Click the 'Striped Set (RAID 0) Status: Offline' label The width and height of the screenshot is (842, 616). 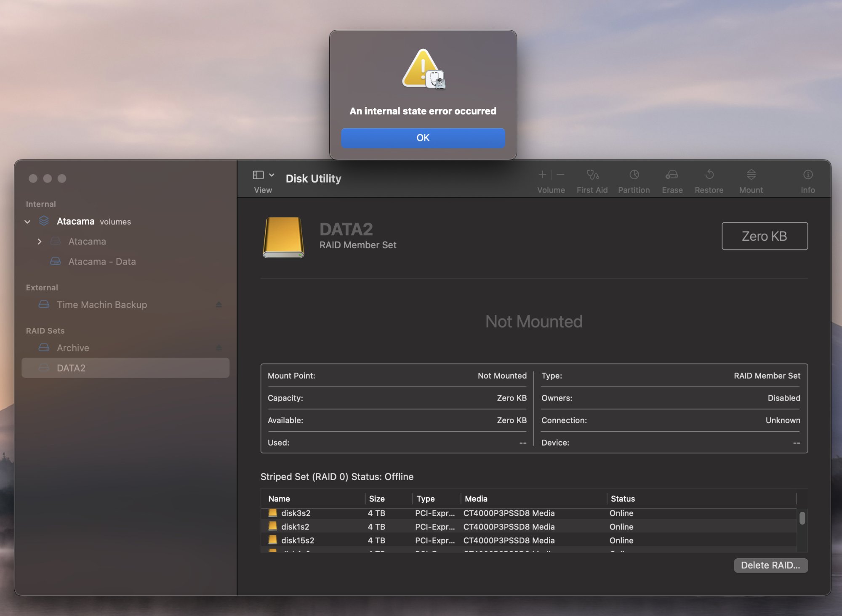(x=337, y=477)
